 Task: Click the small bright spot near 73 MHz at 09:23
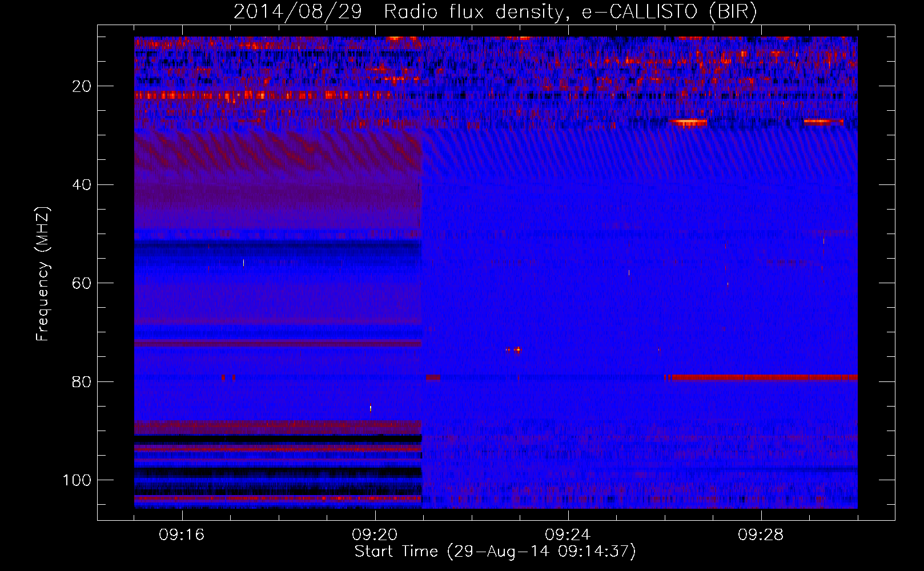[x=517, y=350]
